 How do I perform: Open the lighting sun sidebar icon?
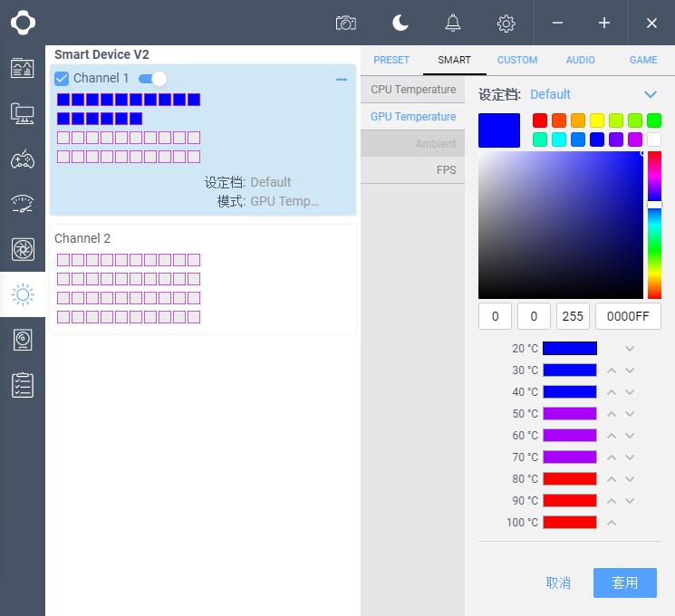coord(23,294)
